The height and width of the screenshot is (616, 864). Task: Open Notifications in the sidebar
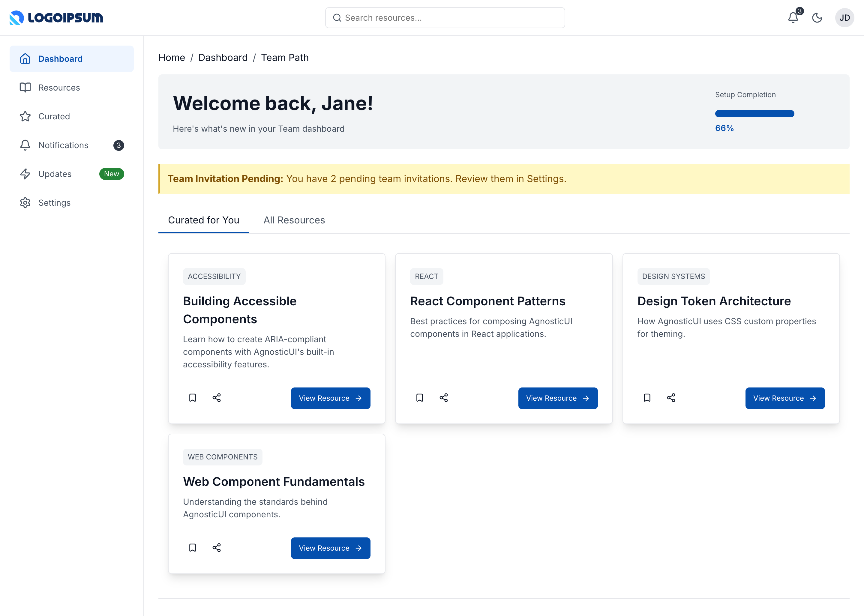[63, 145]
